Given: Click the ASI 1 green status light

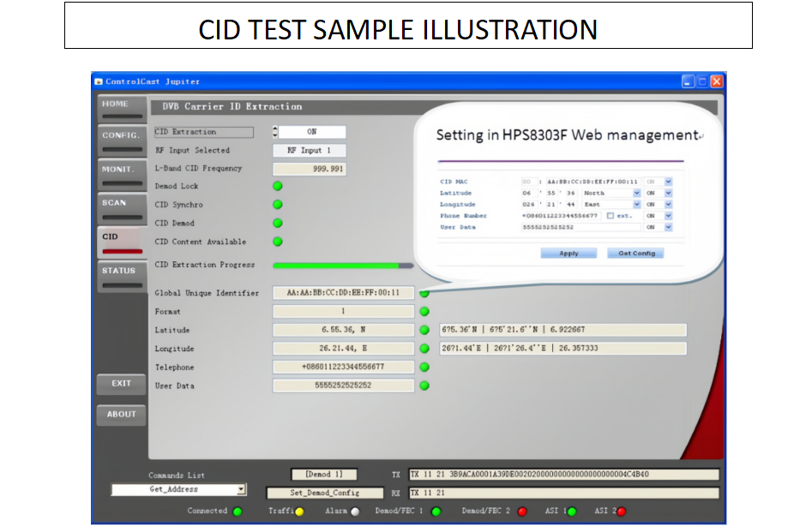Looking at the screenshot, I should coord(572,511).
